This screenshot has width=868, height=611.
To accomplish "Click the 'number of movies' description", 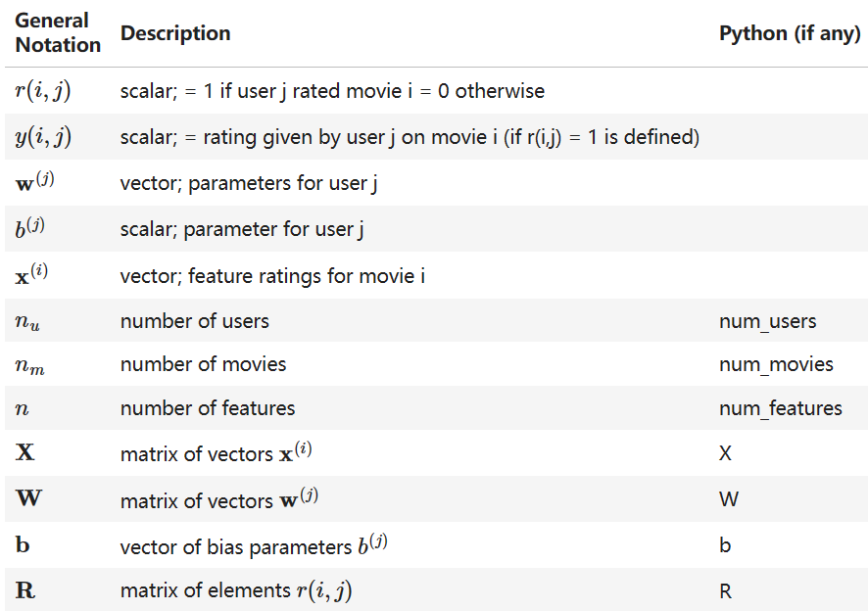I will point(203,364).
